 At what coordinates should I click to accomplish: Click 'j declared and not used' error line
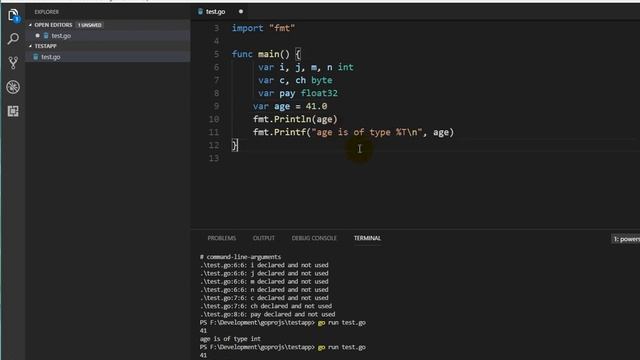click(x=264, y=273)
